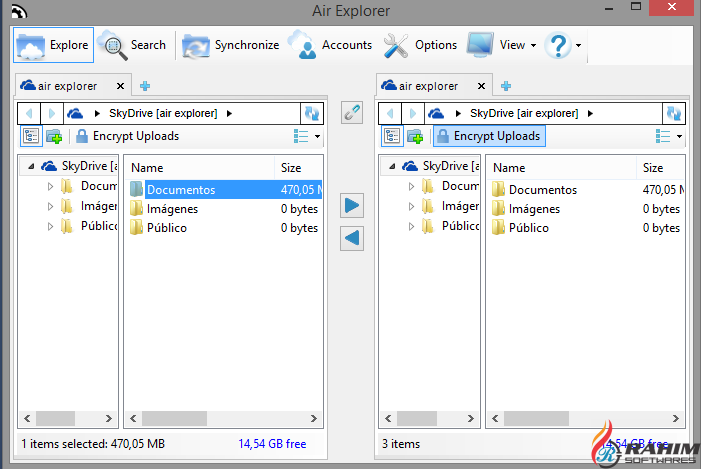The width and height of the screenshot is (701, 469).
Task: Go back in right pane navigation
Action: click(390, 114)
